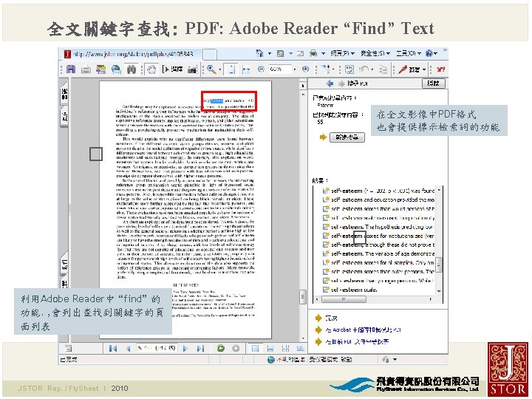
Task: Open the zoom percentage dropdown arrow
Action: tap(294, 69)
